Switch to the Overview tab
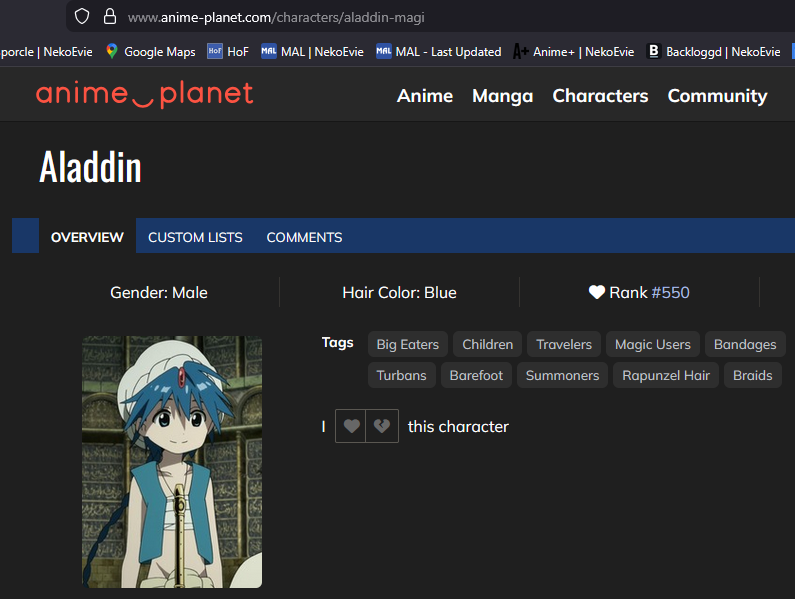Viewport: 795px width, 599px height. point(87,236)
